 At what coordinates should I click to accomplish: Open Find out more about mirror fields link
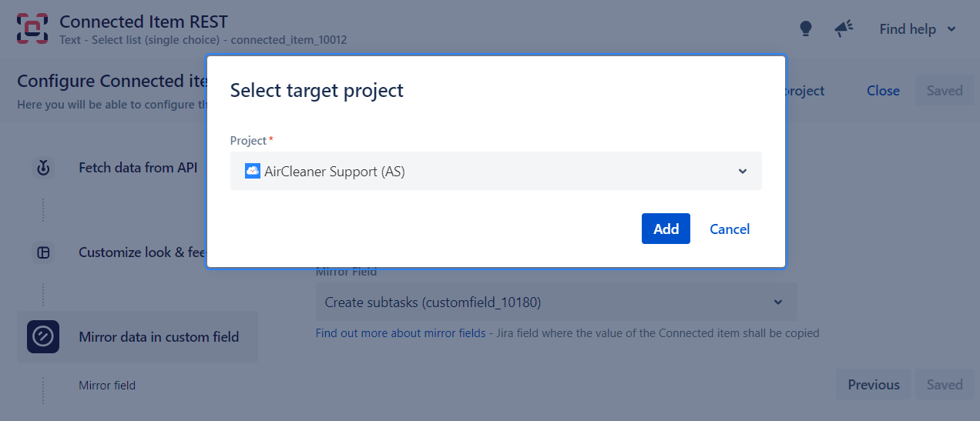click(401, 333)
